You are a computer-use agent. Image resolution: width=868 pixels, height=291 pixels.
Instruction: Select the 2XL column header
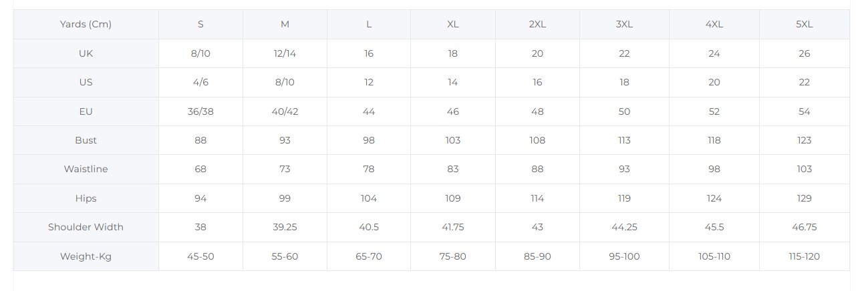tap(537, 24)
